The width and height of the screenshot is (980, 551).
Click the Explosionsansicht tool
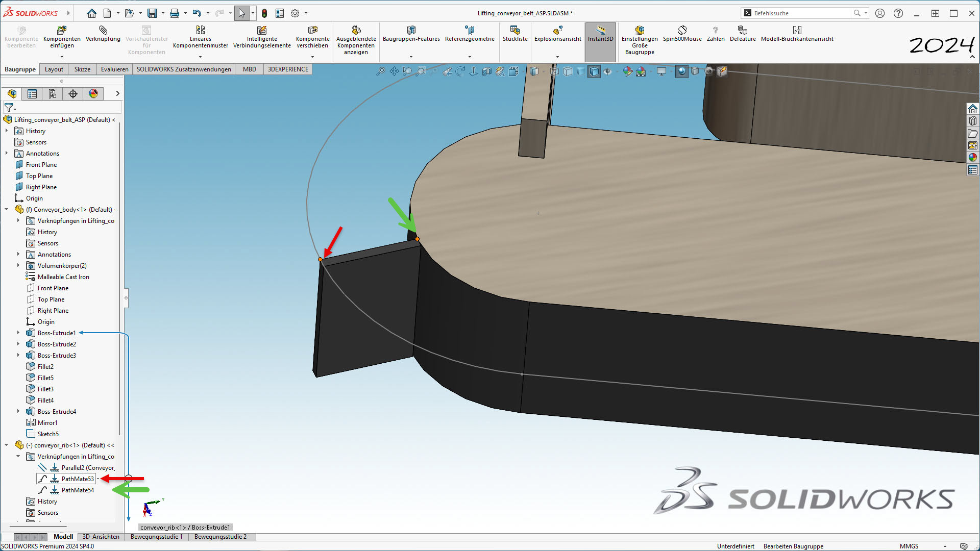[557, 34]
